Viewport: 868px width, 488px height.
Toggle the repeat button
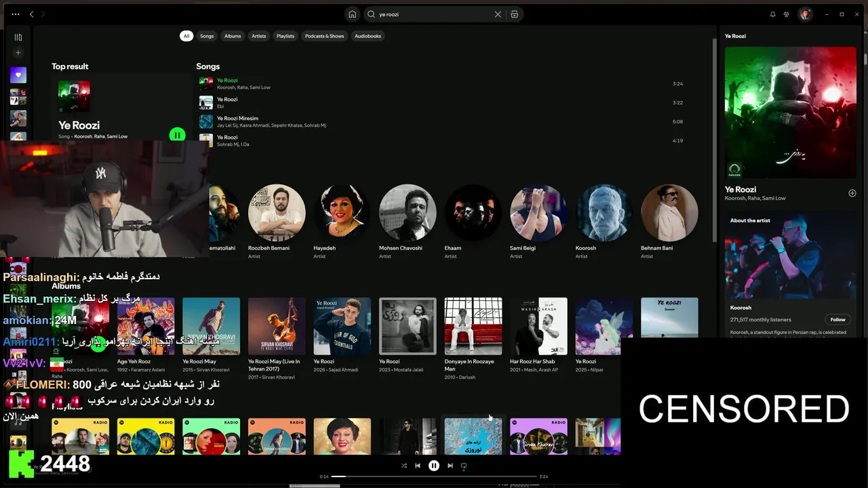464,466
